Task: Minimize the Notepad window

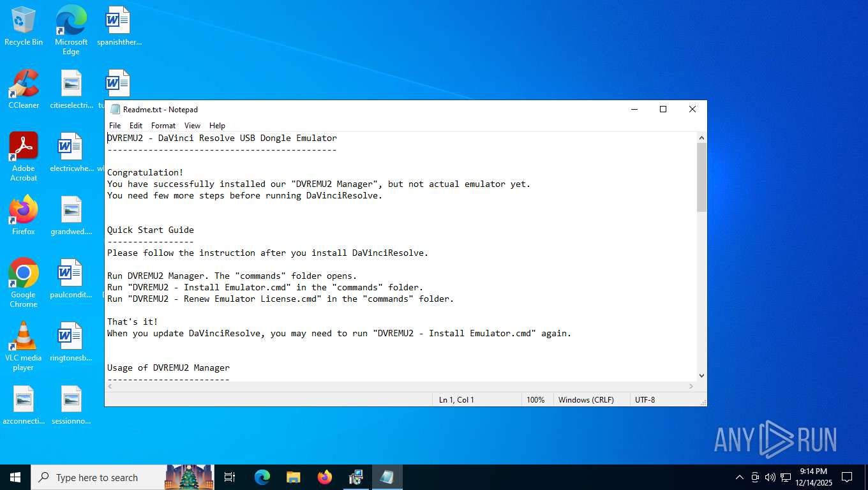Action: (x=634, y=109)
